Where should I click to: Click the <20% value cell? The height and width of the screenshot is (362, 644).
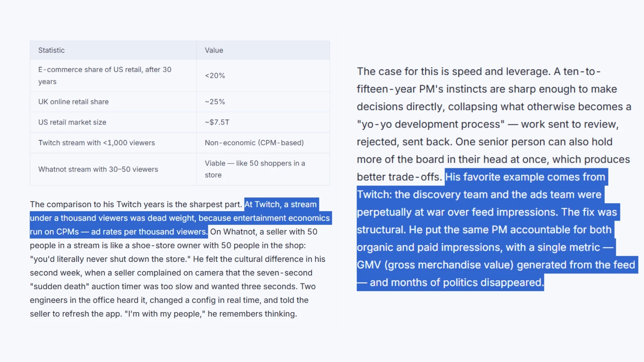(x=263, y=75)
